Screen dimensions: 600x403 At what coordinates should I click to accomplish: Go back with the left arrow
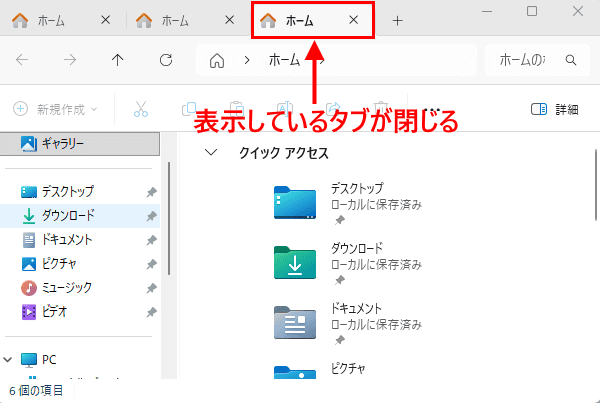pos(22,60)
